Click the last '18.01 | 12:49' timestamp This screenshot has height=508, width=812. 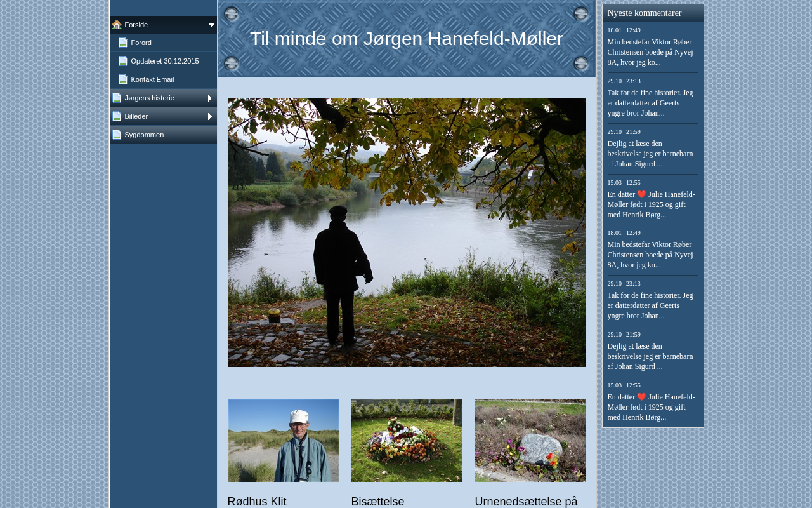coord(624,233)
